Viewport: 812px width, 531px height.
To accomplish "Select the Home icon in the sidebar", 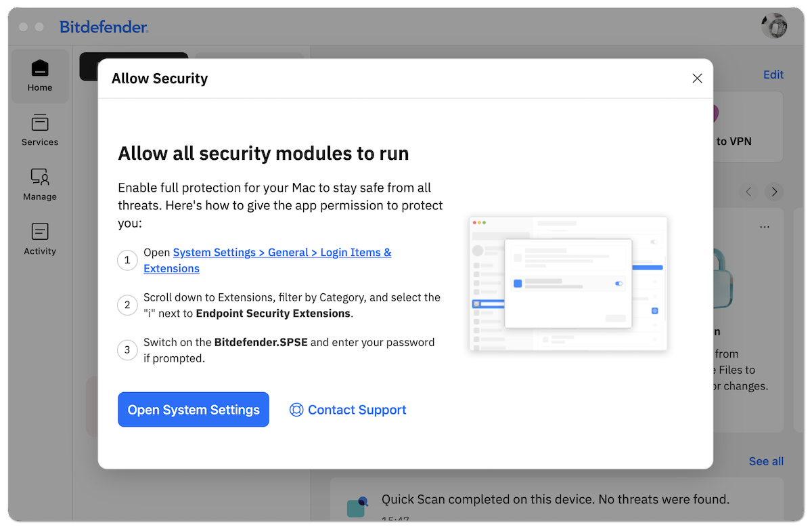I will pyautogui.click(x=39, y=75).
